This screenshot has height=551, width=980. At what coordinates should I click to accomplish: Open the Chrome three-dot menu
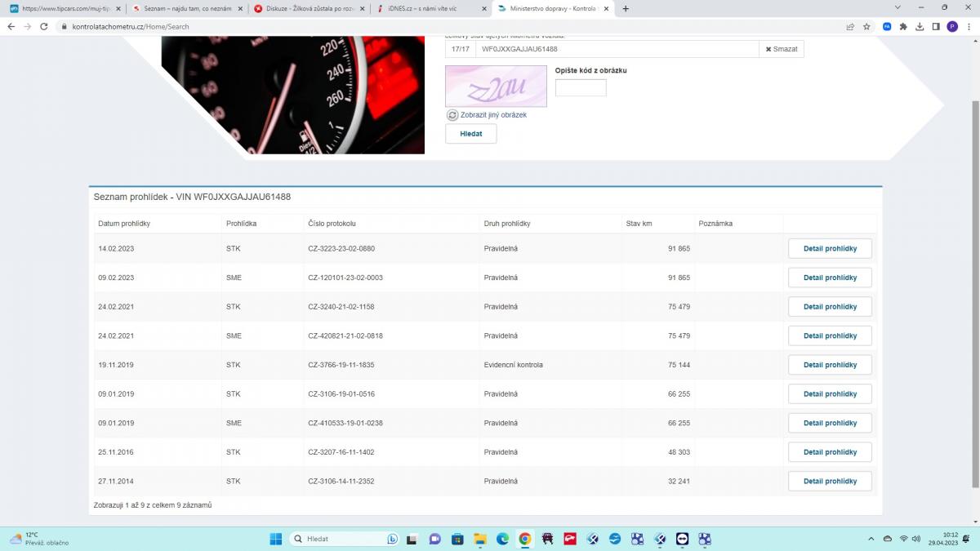(x=969, y=26)
